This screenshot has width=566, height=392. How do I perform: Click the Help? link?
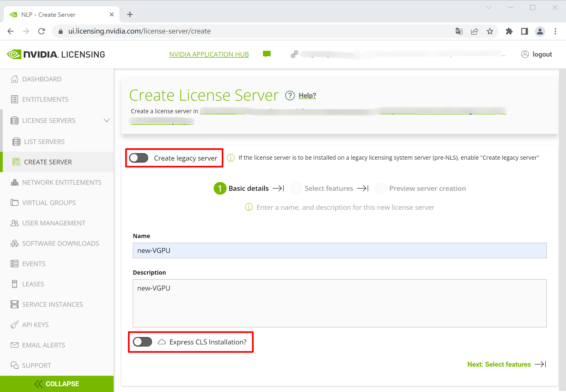(307, 96)
